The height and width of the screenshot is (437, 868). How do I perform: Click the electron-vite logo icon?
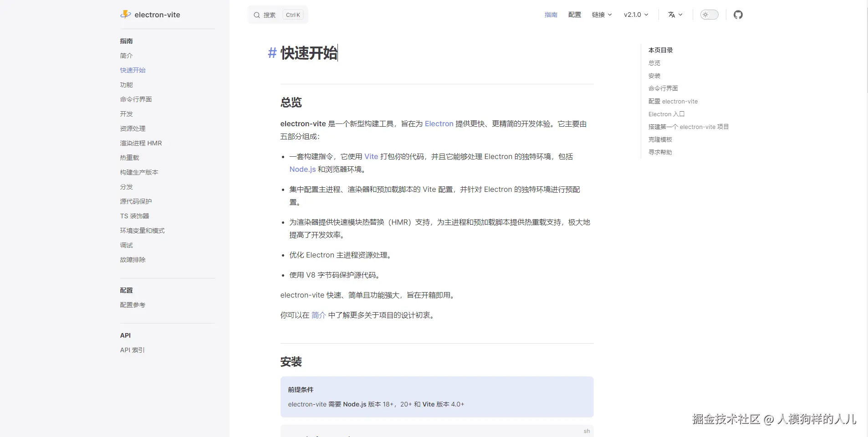[x=125, y=15]
